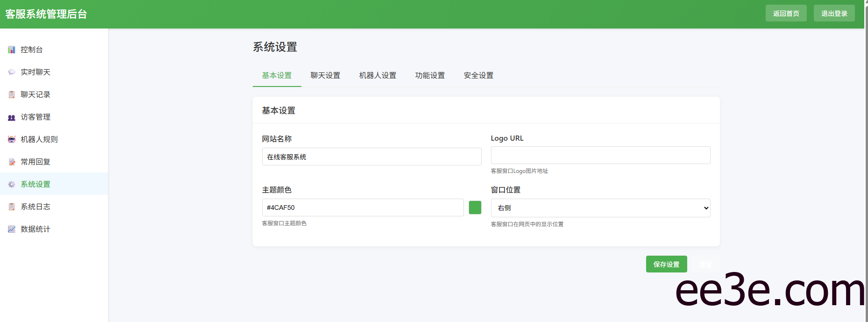This screenshot has height=322, width=868.
Task: Click the robot rules icon
Action: [12, 139]
